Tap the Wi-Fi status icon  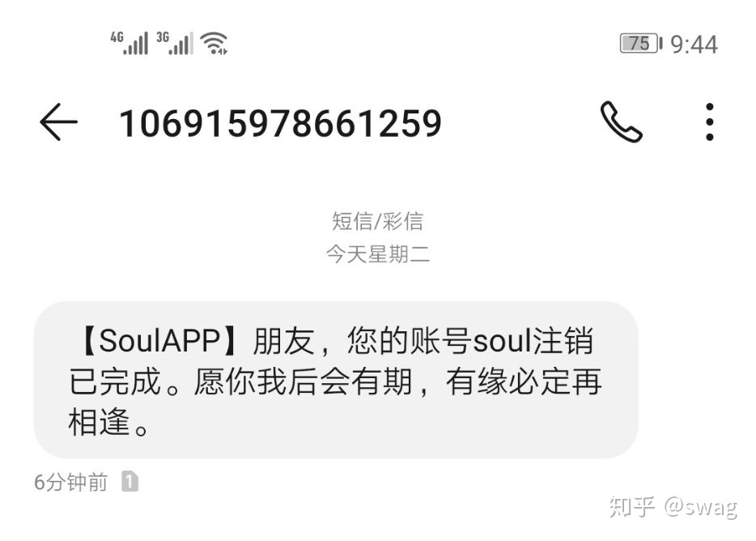(214, 44)
